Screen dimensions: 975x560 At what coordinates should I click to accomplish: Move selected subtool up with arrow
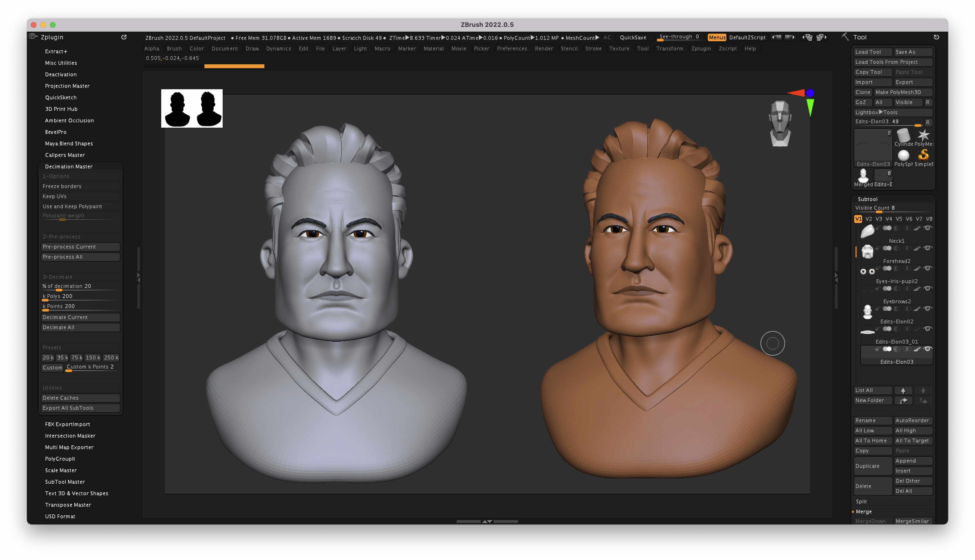903,390
